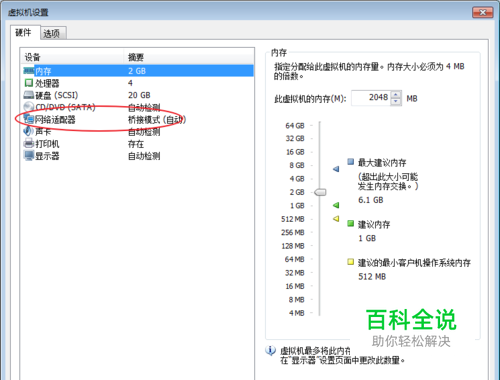Image resolution: width=500 pixels, height=380 pixels.
Task: Click the 4 MB mark on memory scale
Action: tap(296, 313)
